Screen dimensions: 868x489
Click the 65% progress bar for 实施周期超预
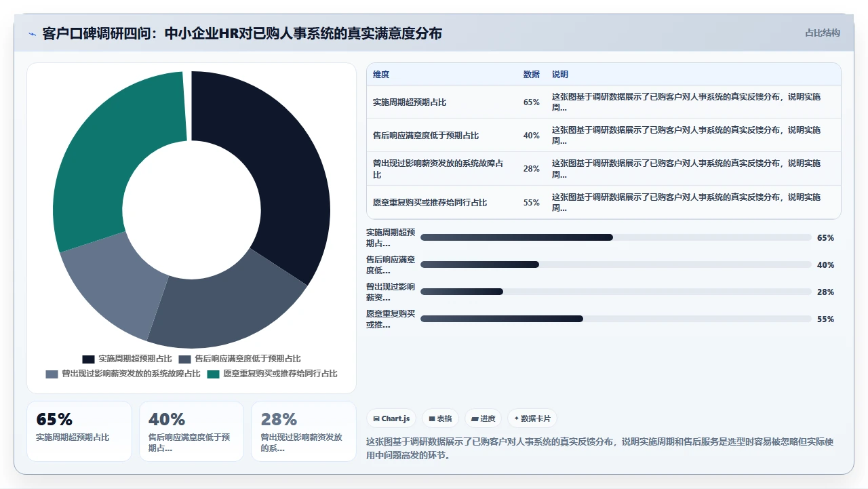pyautogui.click(x=616, y=237)
